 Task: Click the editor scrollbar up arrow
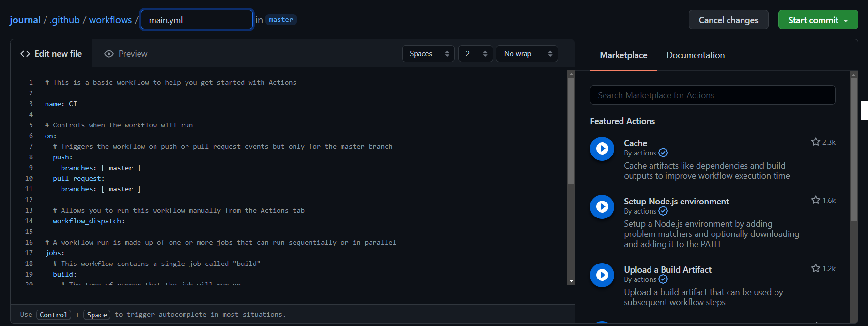tap(571, 74)
